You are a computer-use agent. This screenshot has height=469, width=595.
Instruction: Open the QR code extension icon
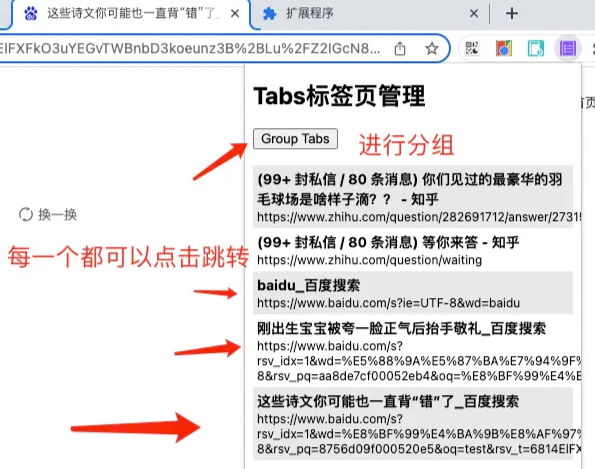point(472,49)
